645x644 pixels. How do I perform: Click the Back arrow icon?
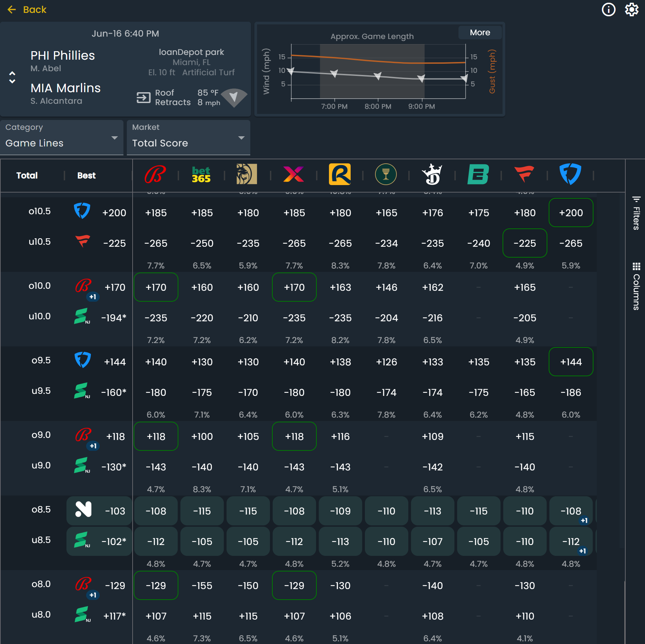(12, 9)
